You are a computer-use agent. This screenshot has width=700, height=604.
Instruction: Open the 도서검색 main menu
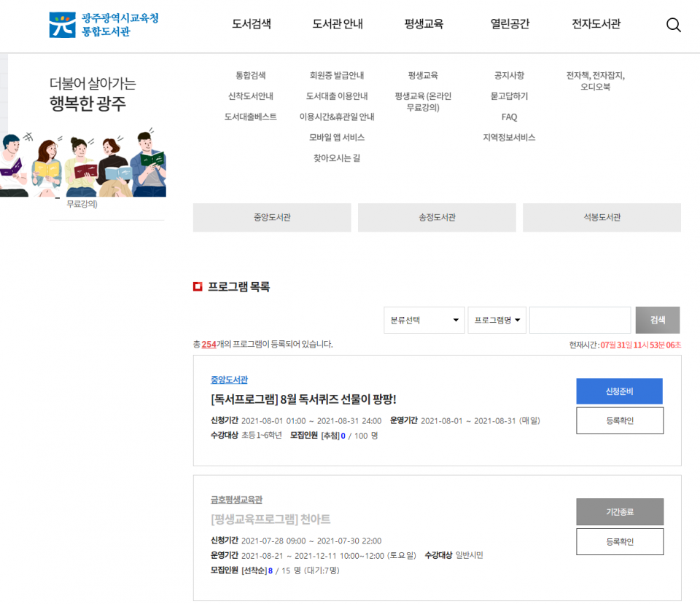coord(252,24)
